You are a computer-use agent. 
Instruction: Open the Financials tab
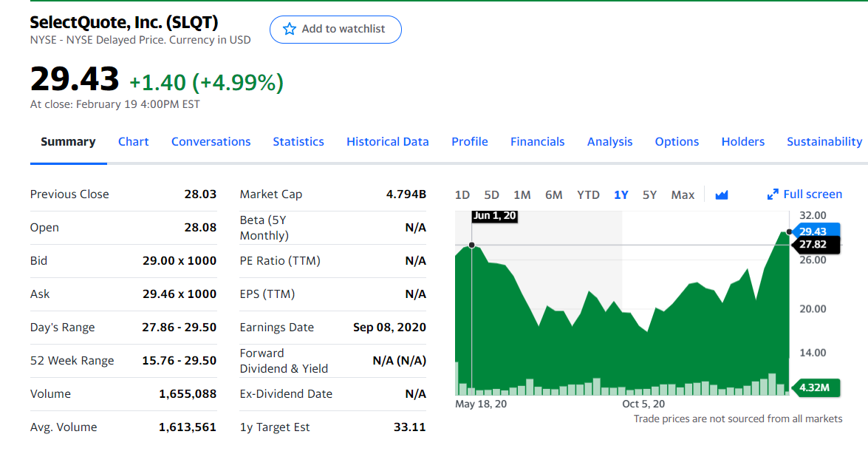[x=537, y=142]
